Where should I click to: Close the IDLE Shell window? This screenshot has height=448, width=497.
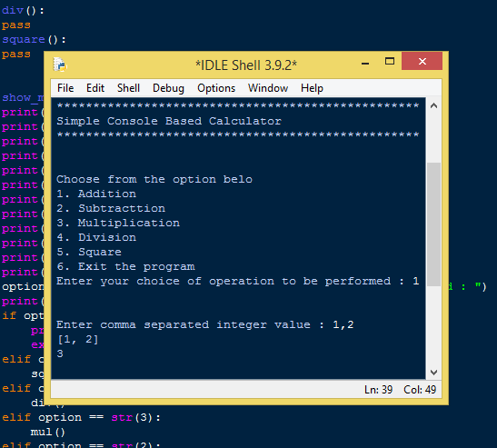tap(422, 61)
